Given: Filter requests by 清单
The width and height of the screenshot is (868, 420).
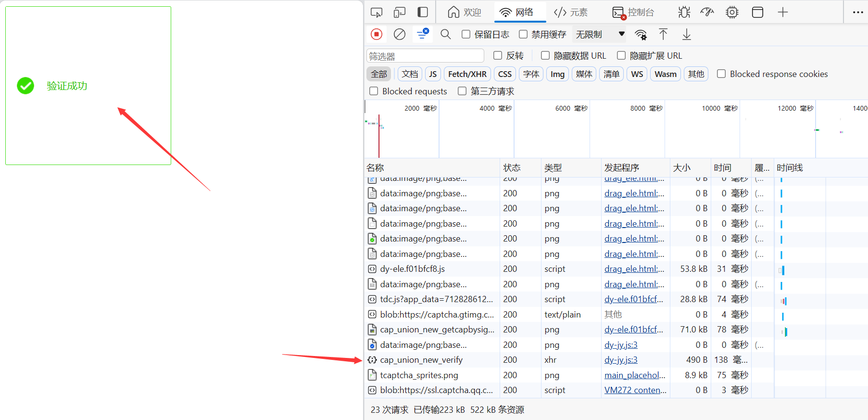Looking at the screenshot, I should [x=612, y=74].
